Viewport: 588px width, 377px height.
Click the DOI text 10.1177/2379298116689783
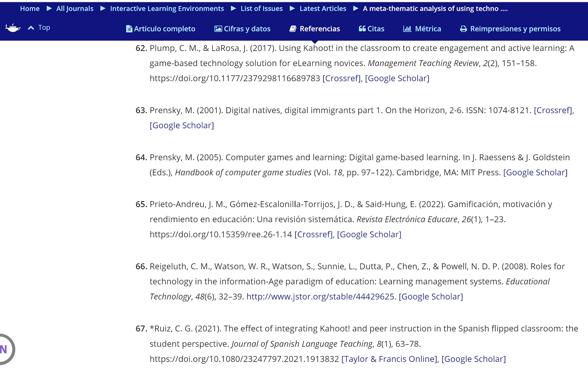tap(265, 78)
